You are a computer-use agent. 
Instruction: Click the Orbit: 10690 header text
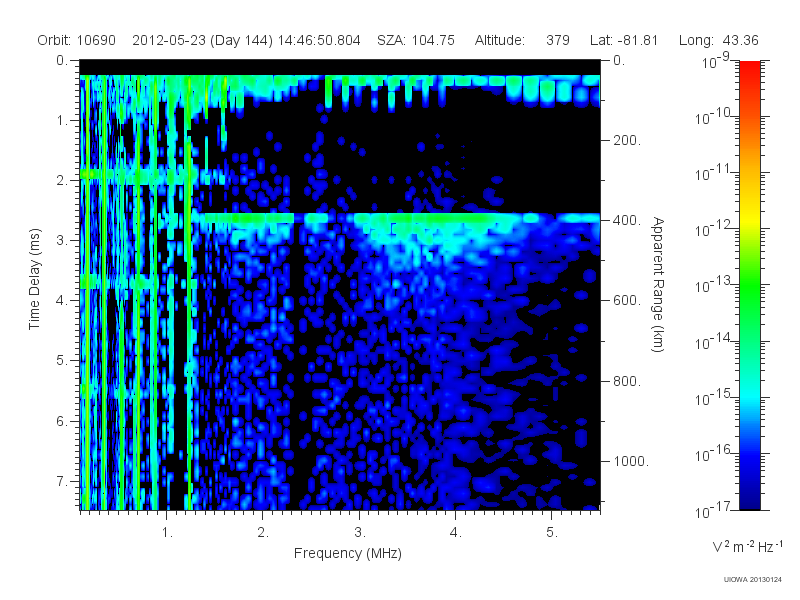click(x=77, y=40)
